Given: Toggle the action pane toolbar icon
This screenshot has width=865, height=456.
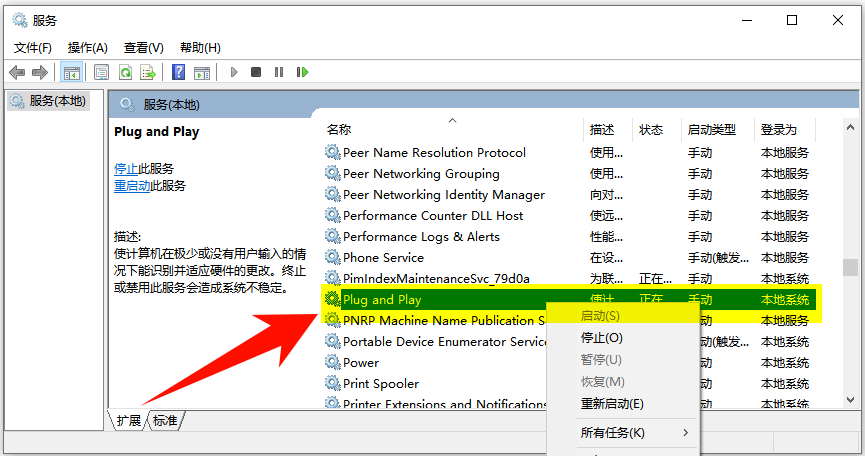Looking at the screenshot, I should coord(202,72).
